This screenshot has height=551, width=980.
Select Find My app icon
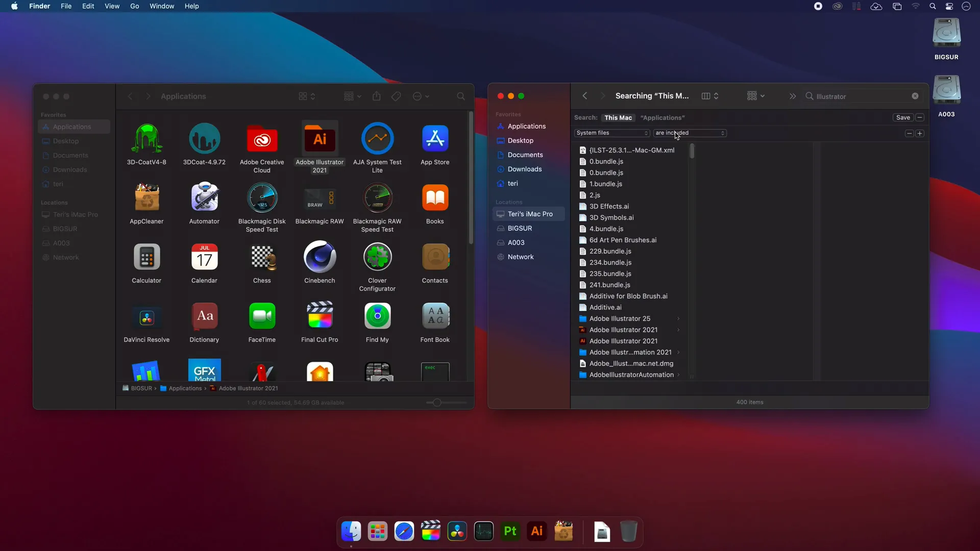[377, 316]
